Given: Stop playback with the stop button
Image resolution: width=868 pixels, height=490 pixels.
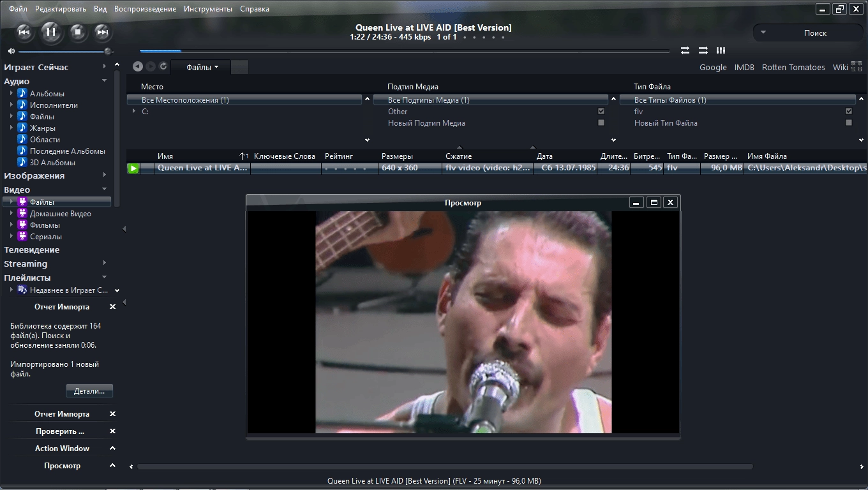Looking at the screenshot, I should click(78, 31).
